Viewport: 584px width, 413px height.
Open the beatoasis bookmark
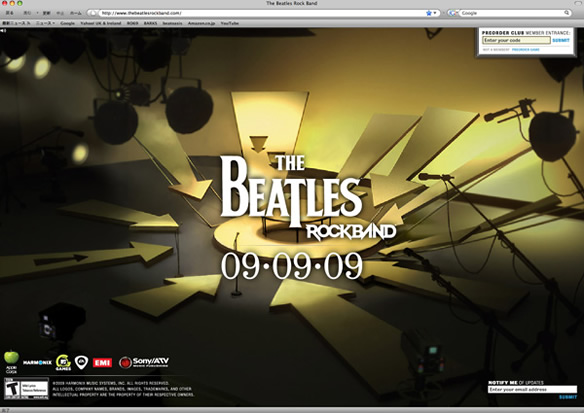[172, 23]
